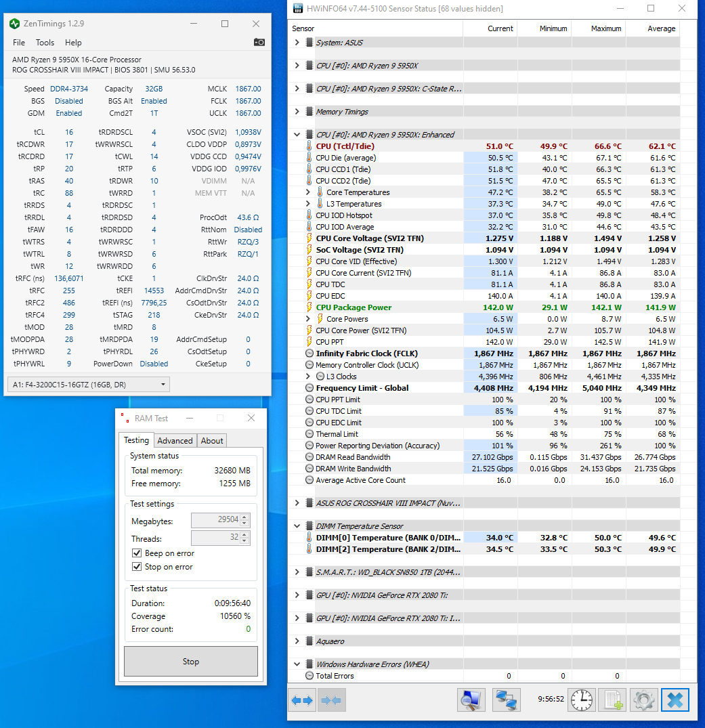The height and width of the screenshot is (728, 705).
Task: Expand ASUS ROG CROSSHAIR VIII IMPACT group
Action: (x=297, y=502)
